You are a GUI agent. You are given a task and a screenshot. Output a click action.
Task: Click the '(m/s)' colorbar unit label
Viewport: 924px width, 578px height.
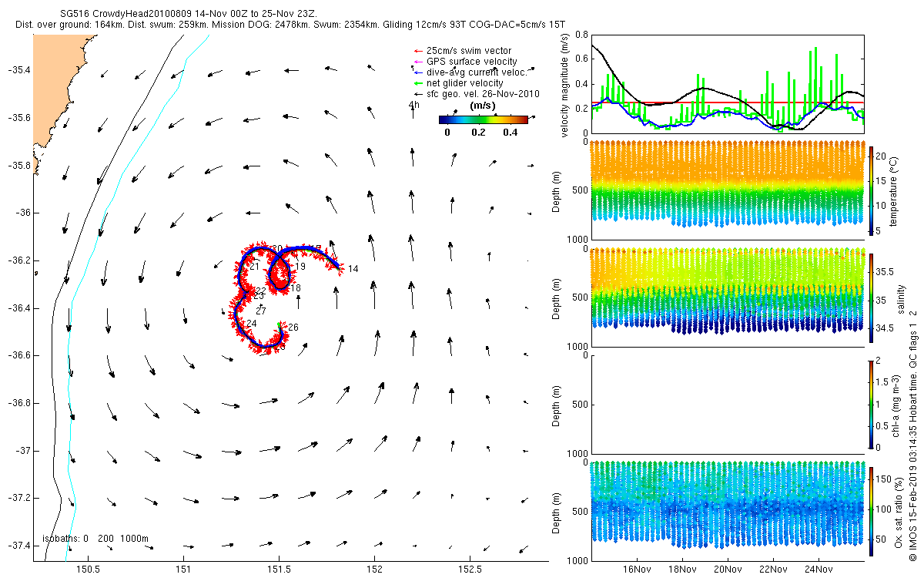click(482, 106)
